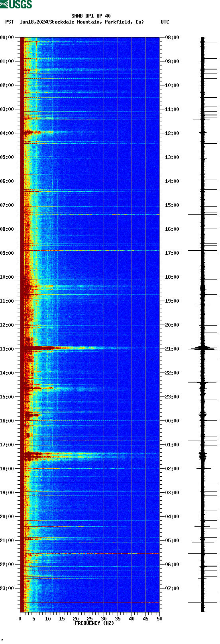This screenshot has height=644, width=220.
Task: Click the UTC time label "12:00"
Action: [172, 133]
